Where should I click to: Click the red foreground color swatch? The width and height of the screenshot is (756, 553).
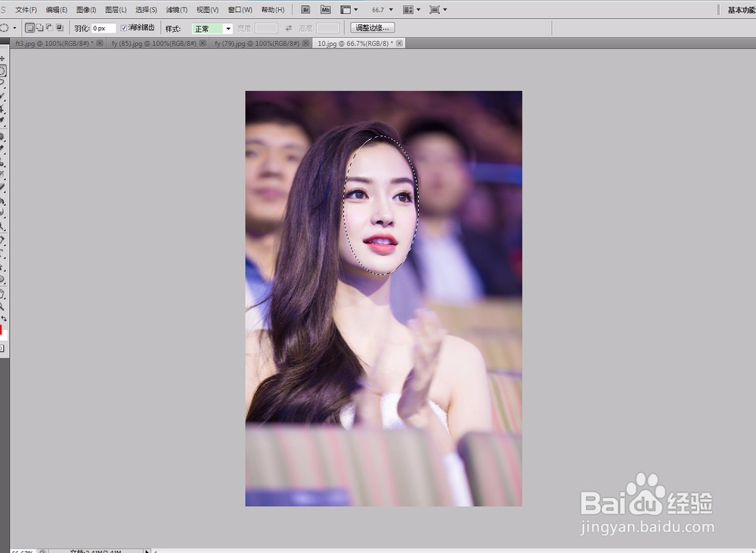[1, 330]
